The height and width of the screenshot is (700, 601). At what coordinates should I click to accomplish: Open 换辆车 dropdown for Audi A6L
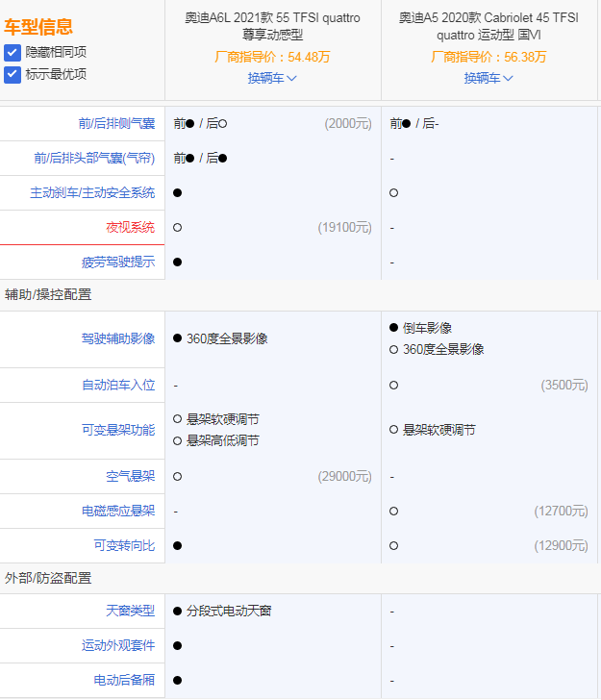tap(272, 78)
